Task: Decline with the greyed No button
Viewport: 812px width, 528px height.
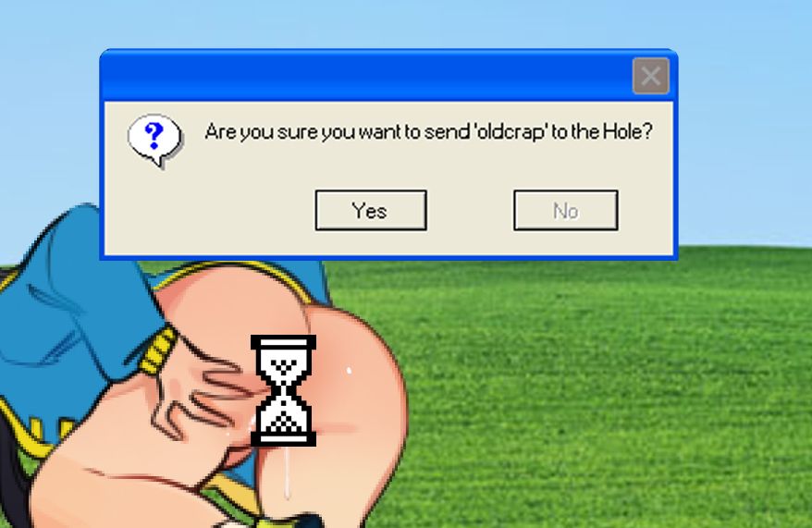Action: click(x=565, y=210)
